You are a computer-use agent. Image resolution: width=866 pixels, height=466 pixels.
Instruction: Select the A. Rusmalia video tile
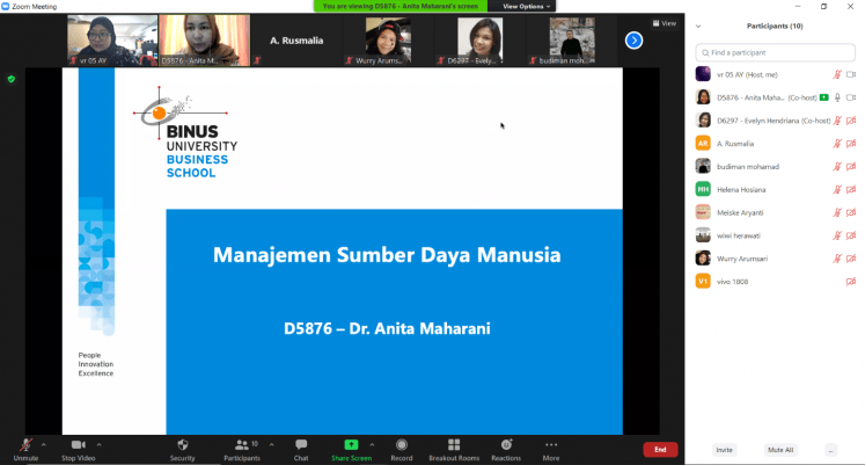point(296,40)
